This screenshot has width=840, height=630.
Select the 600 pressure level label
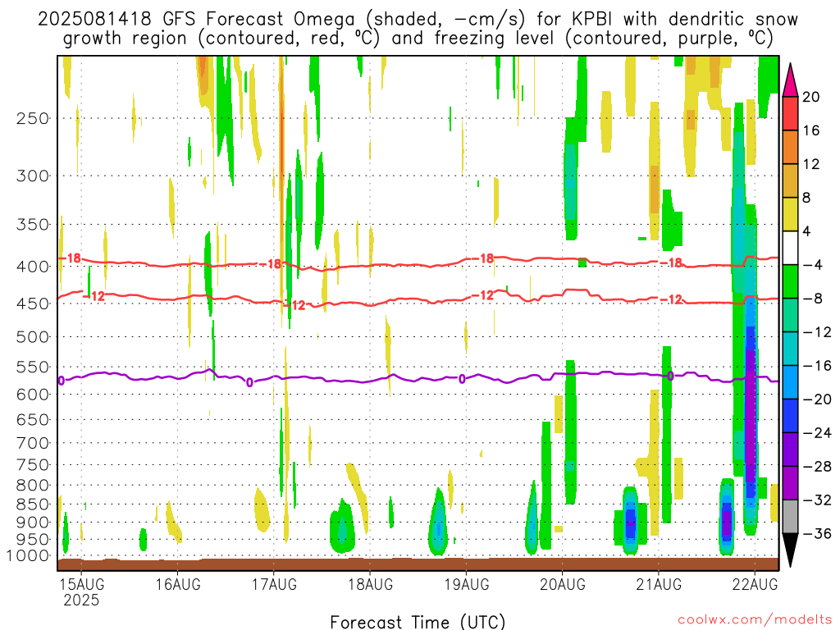(33, 395)
